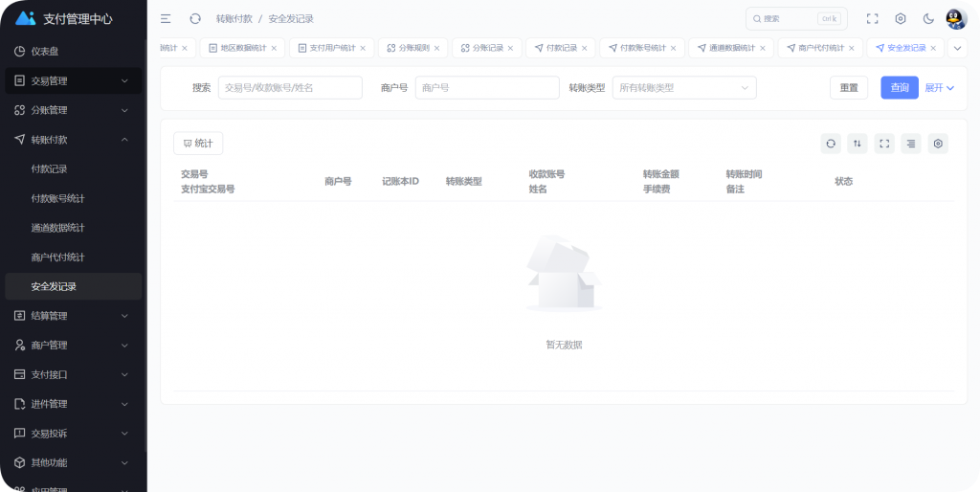Expand the 商户管理 menu
The image size is (980, 492).
tap(73, 346)
